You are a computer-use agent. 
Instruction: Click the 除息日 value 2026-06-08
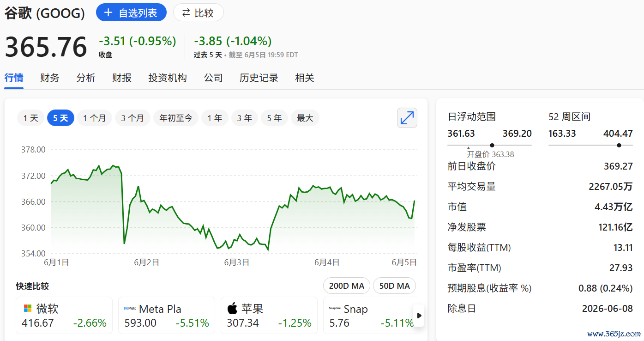[608, 309]
